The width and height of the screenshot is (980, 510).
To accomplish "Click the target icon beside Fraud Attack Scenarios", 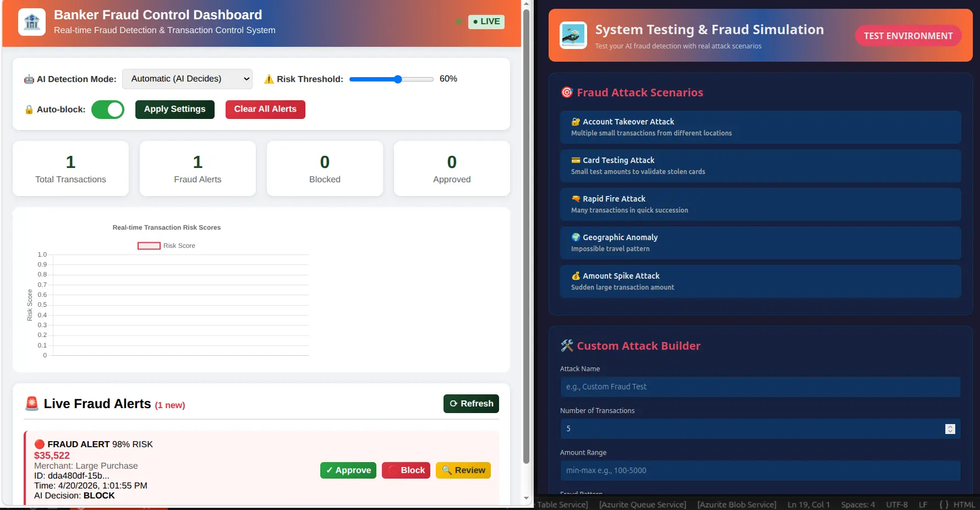I will 567,93.
